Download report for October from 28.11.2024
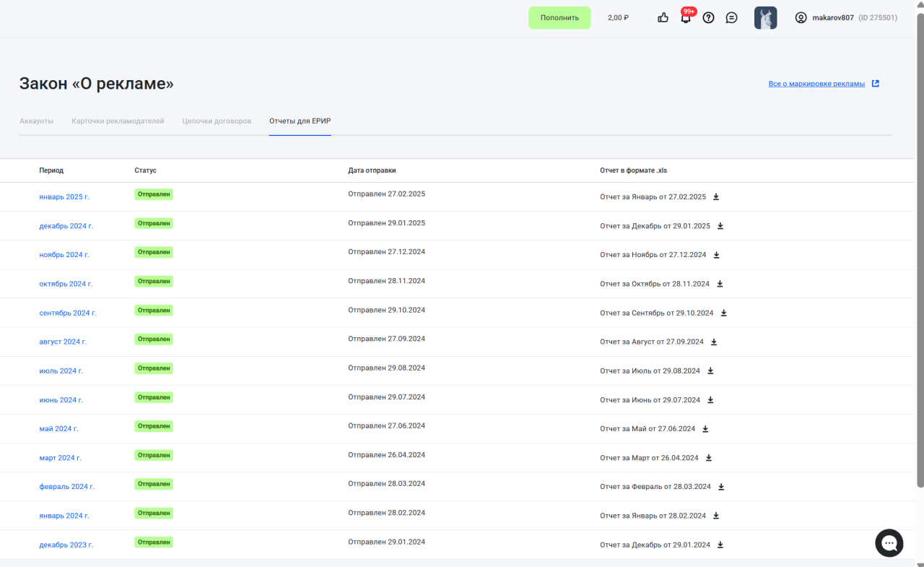This screenshot has width=924, height=567. (720, 284)
